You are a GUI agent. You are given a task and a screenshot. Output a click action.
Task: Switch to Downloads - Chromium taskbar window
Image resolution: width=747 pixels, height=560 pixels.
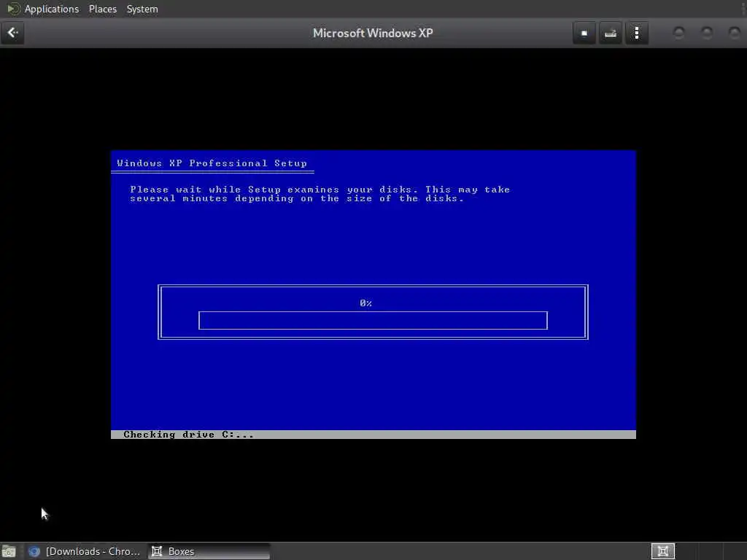[x=85, y=551]
